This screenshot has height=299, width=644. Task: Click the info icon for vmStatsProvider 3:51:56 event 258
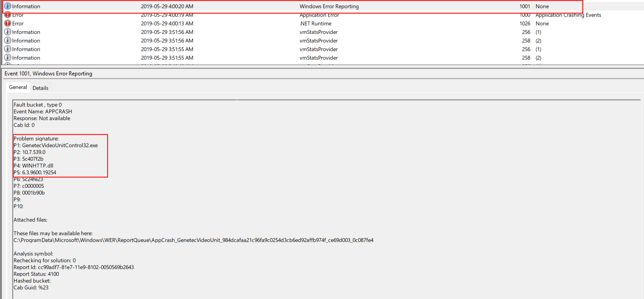pos(8,40)
